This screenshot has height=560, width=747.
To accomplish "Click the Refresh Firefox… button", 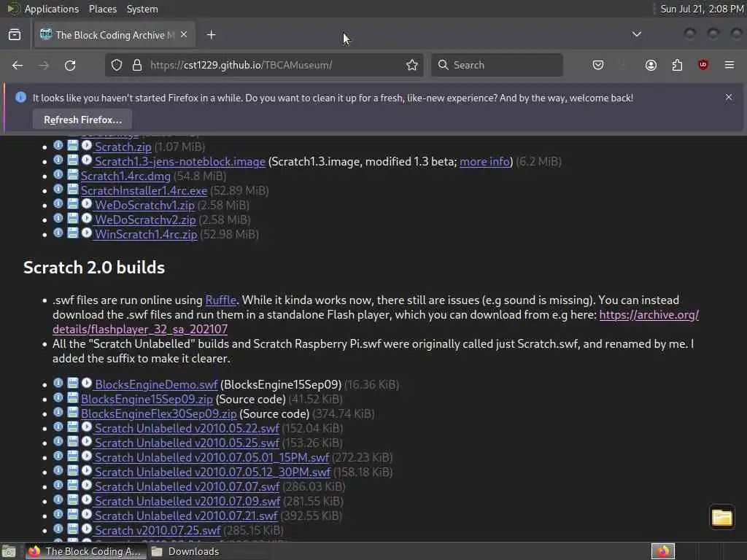I will tap(82, 120).
